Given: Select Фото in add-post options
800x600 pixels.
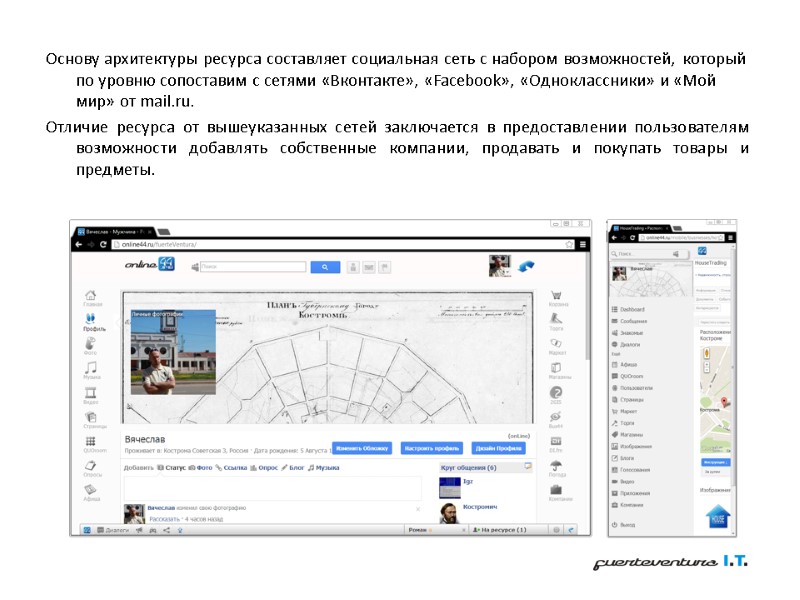Looking at the screenshot, I should 201,467.
